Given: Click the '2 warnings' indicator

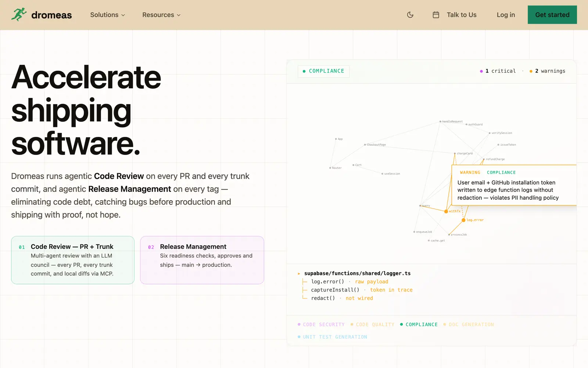Looking at the screenshot, I should pyautogui.click(x=547, y=71).
